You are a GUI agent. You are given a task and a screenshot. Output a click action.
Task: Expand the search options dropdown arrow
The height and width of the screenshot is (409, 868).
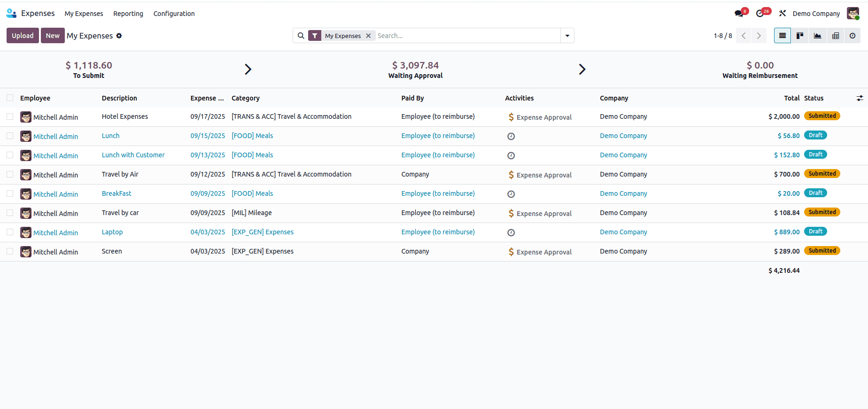[567, 36]
